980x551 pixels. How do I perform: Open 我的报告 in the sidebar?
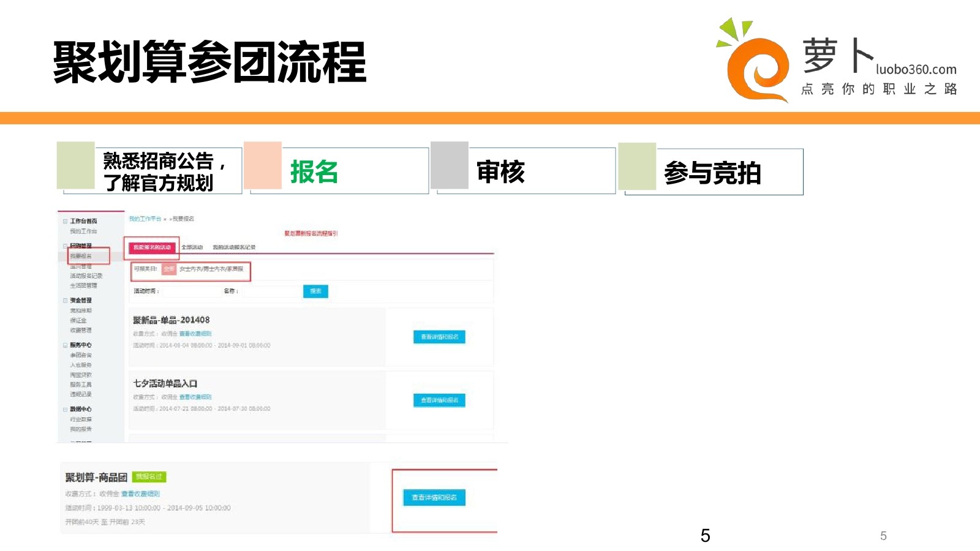point(81,429)
